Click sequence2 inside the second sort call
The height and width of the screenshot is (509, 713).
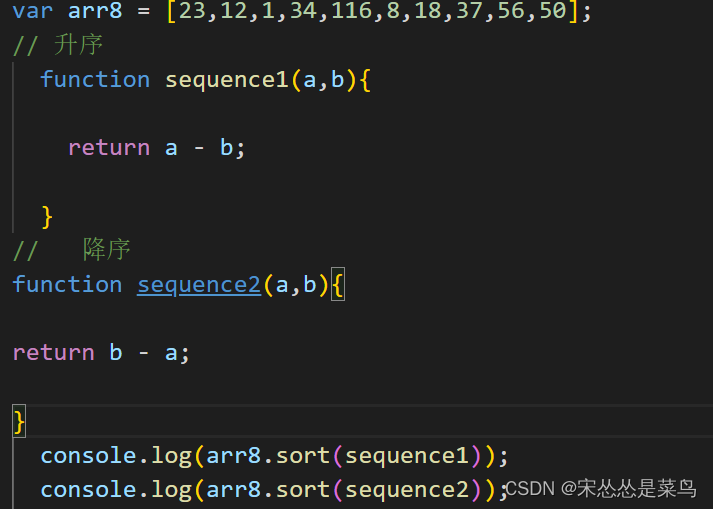(407, 490)
